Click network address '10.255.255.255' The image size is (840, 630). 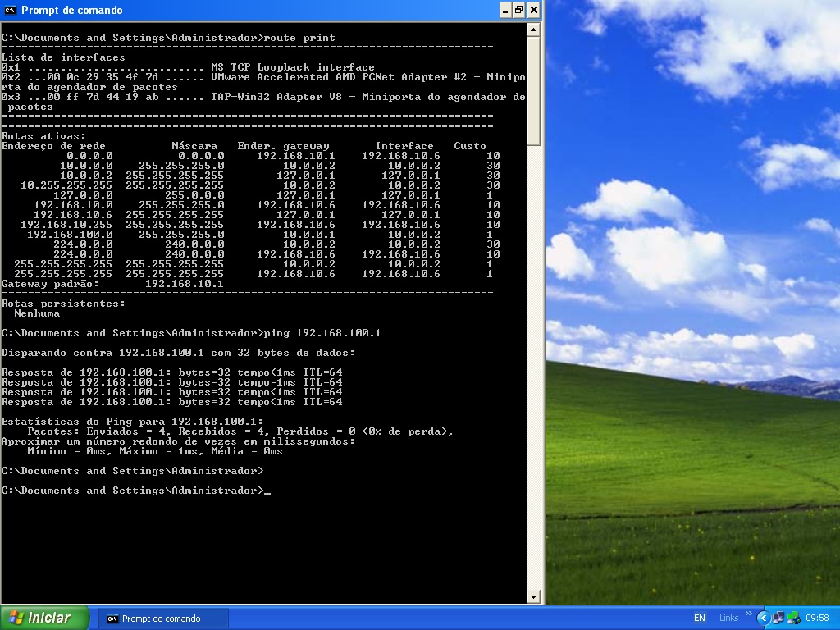point(66,185)
